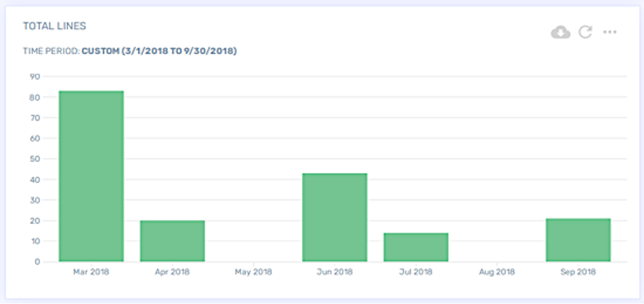Click the TOTAL LINES widget title
The width and height of the screenshot is (644, 304).
[x=54, y=26]
